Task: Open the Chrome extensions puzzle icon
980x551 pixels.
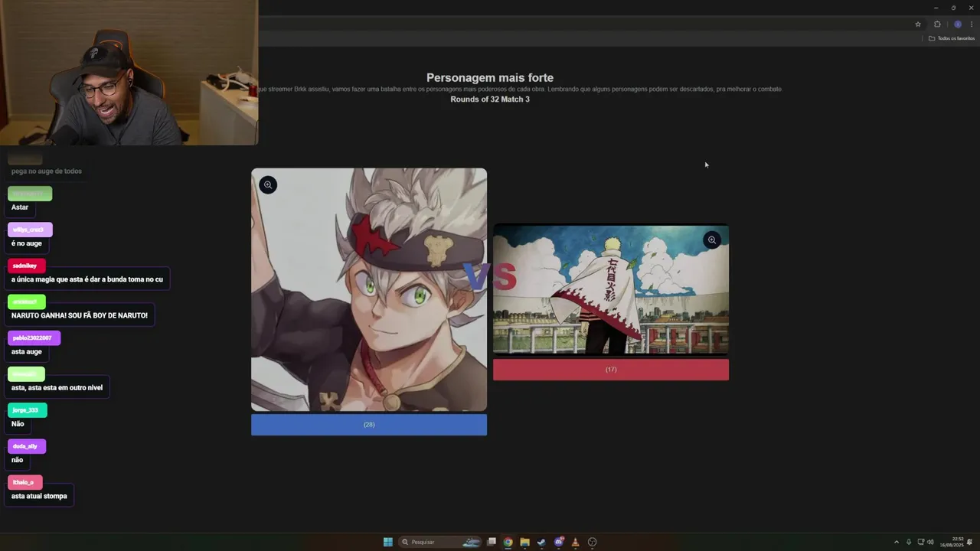Action: pos(937,24)
